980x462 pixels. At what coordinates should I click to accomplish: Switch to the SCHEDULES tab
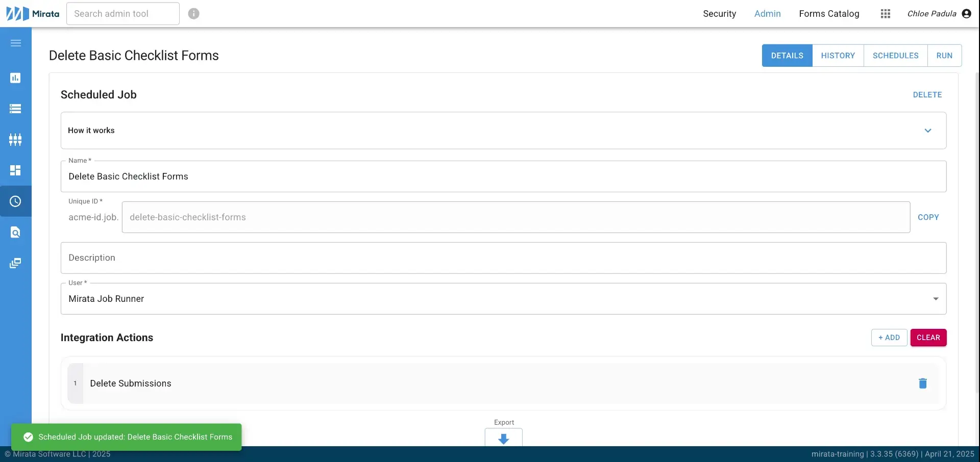pyautogui.click(x=896, y=55)
